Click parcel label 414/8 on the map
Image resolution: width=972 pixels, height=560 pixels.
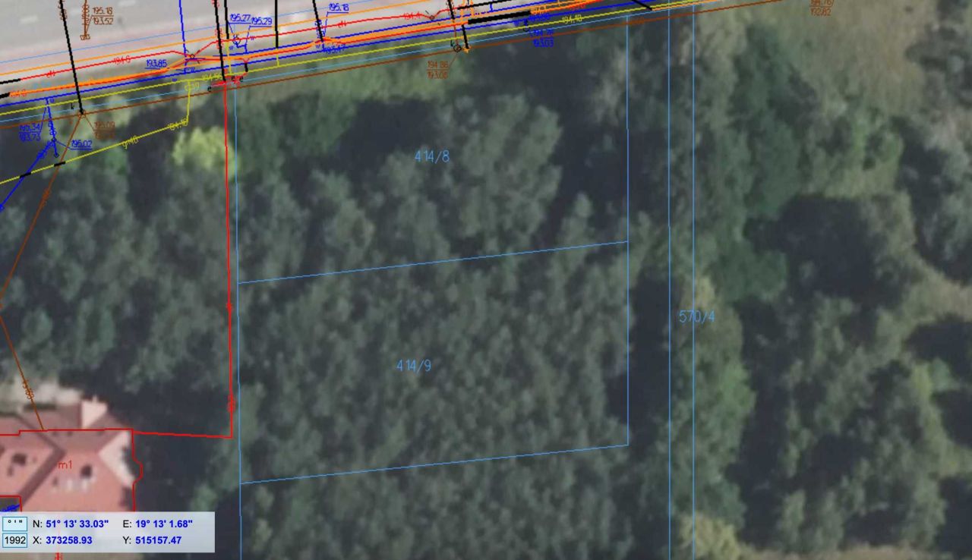tap(432, 157)
